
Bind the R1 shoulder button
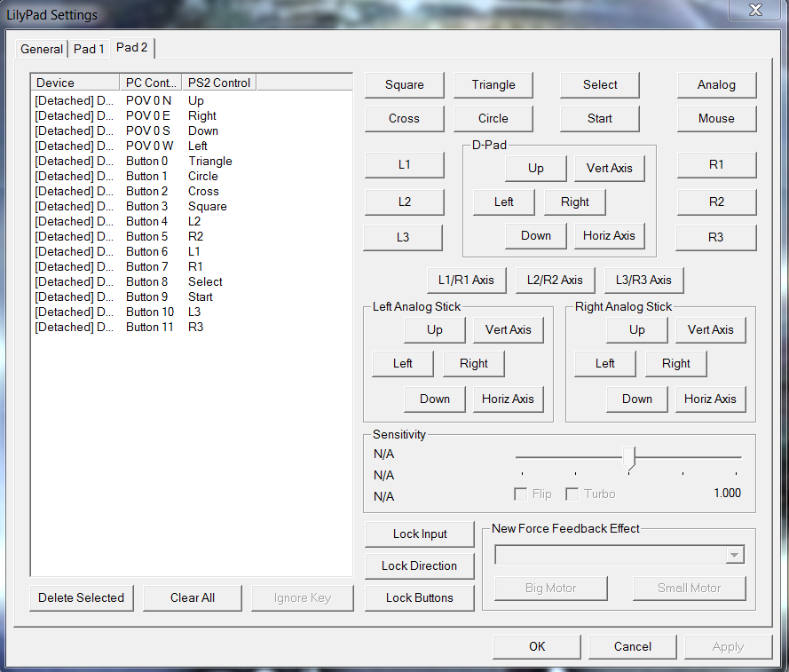[716, 164]
